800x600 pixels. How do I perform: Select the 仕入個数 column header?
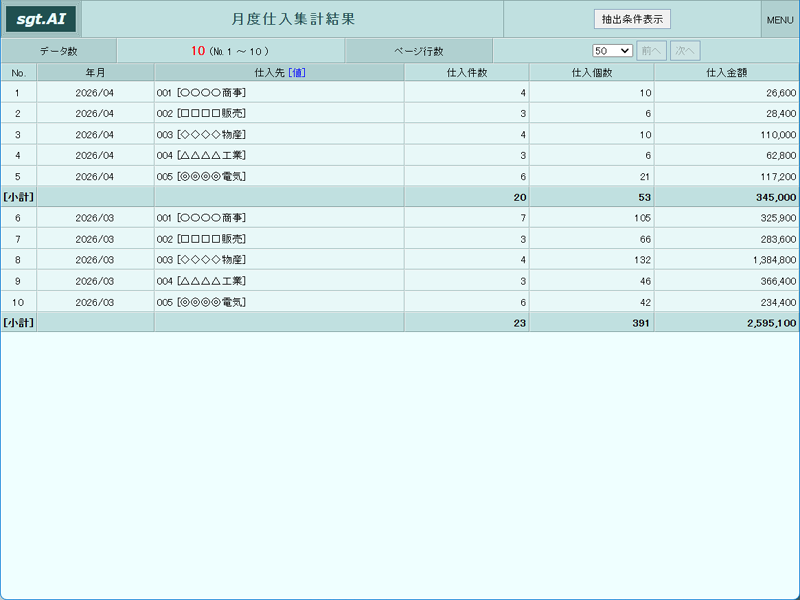[592, 73]
